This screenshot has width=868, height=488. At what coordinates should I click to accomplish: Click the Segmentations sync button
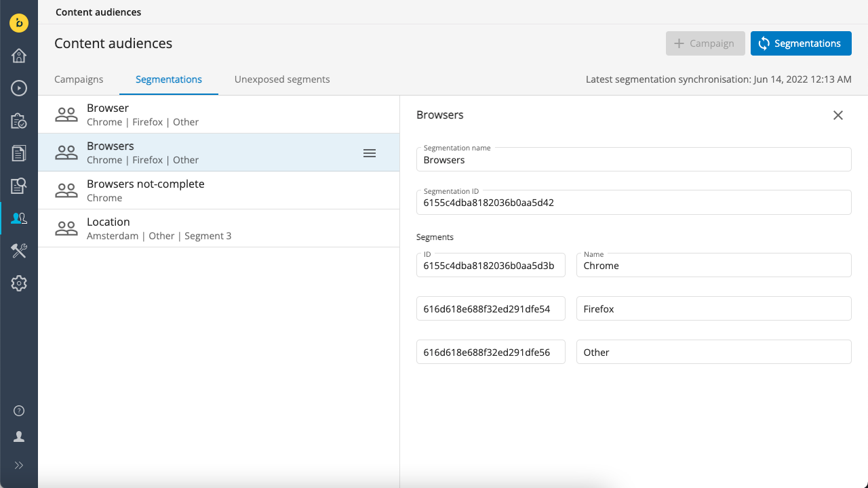(801, 43)
